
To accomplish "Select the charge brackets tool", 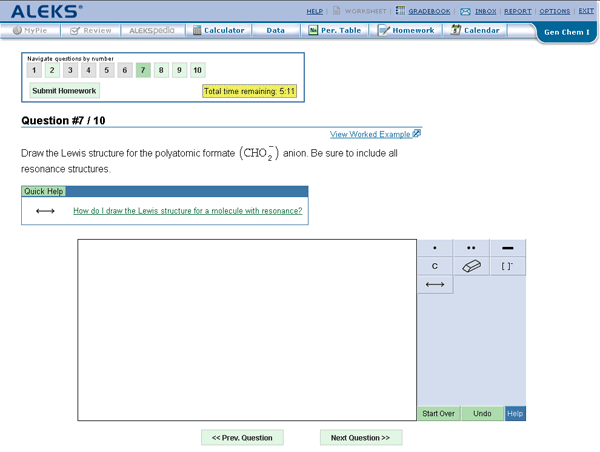I will tap(507, 266).
